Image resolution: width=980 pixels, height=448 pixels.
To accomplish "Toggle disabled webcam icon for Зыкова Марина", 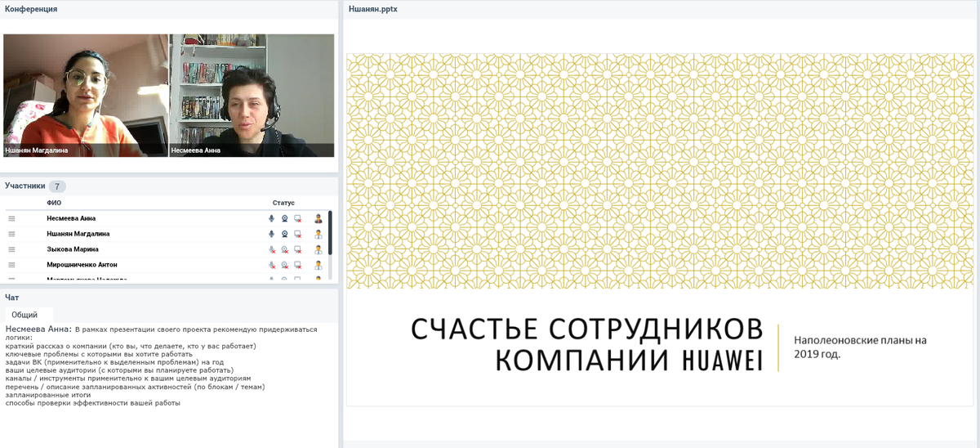I will coord(284,249).
